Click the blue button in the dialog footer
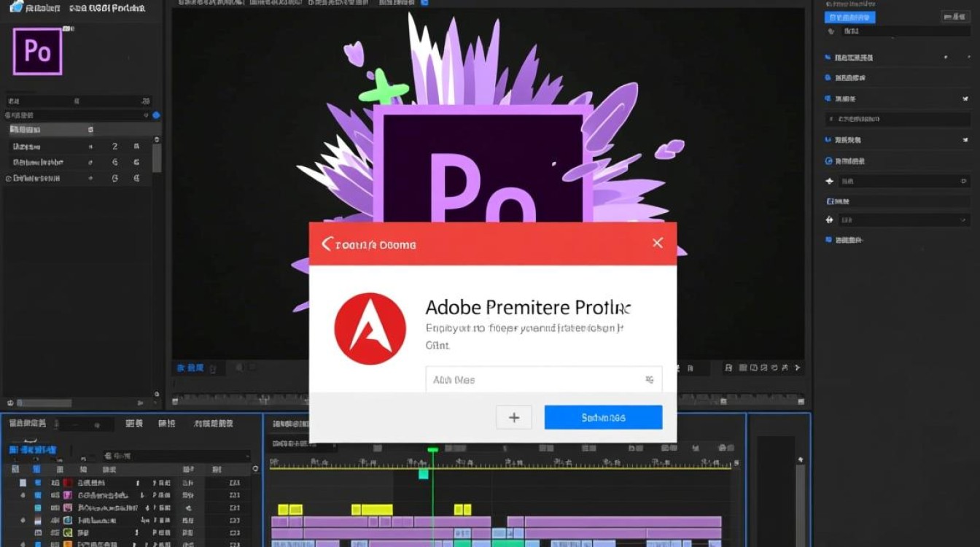This screenshot has width=980, height=547. coord(603,417)
